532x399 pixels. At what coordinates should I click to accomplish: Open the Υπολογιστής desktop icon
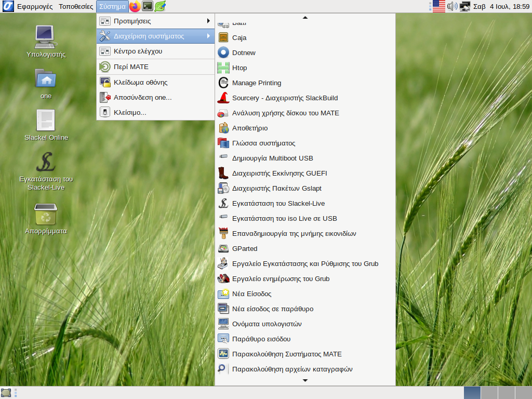pos(46,42)
